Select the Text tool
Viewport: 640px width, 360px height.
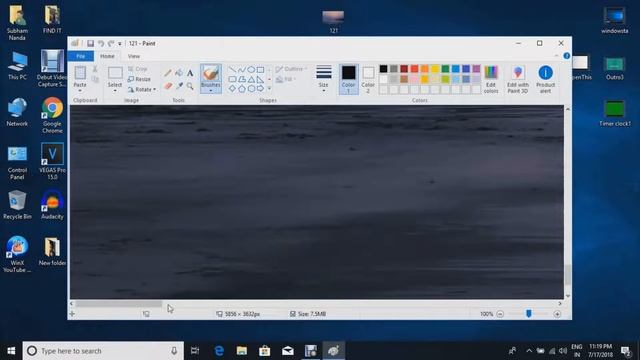coord(190,73)
